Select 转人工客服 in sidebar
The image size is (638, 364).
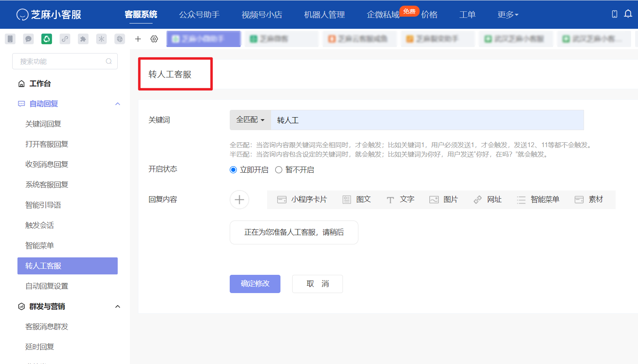click(x=67, y=266)
